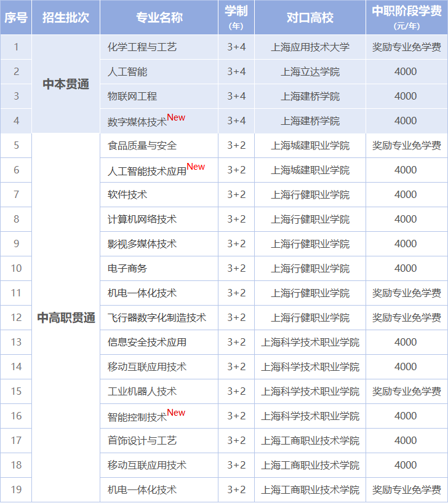The height and width of the screenshot is (503, 448).
Task: Click serial number 19 cell
Action: [16, 490]
